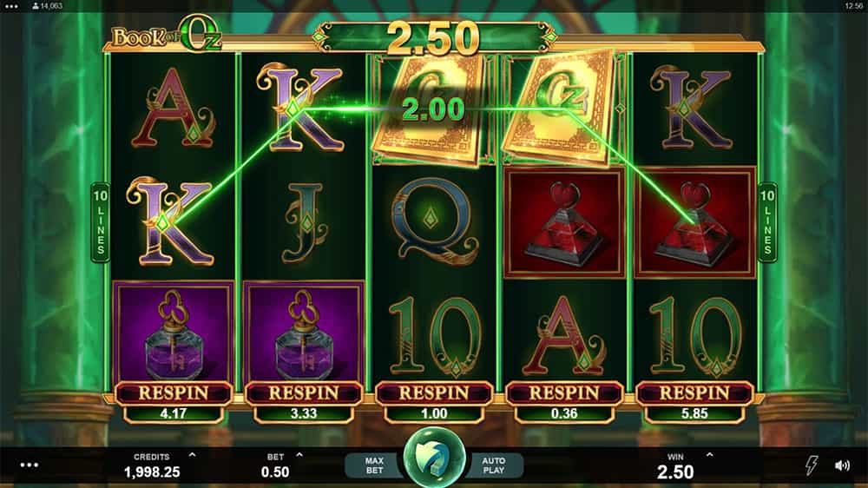Toggle quick spin lightning bolt
The width and height of the screenshot is (868, 488).
(811, 465)
